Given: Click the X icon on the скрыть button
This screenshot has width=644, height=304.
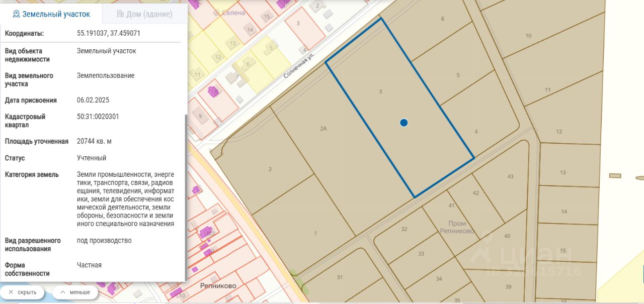Looking at the screenshot, I should click(11, 292).
